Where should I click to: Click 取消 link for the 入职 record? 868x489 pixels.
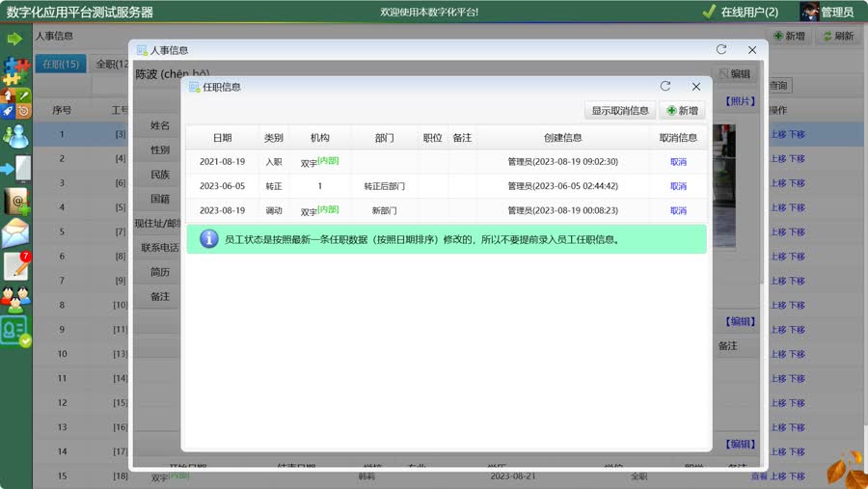click(x=678, y=162)
